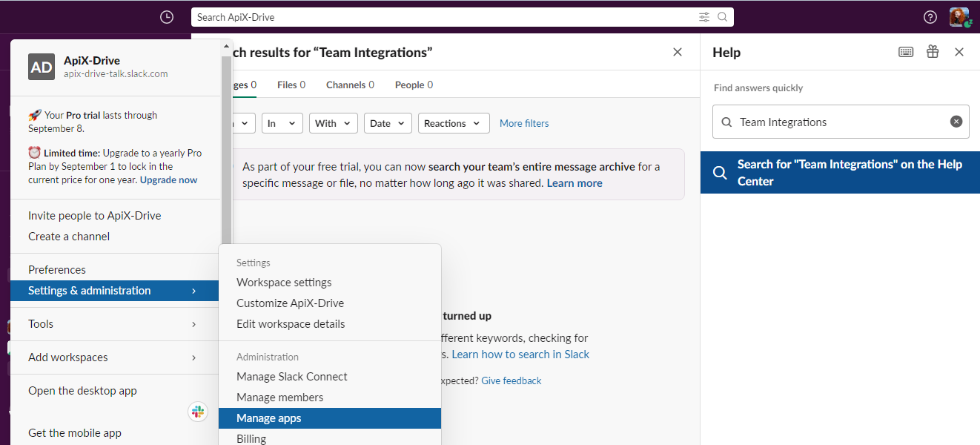Expand the Tools submenu
The image size is (980, 445).
tap(116, 324)
